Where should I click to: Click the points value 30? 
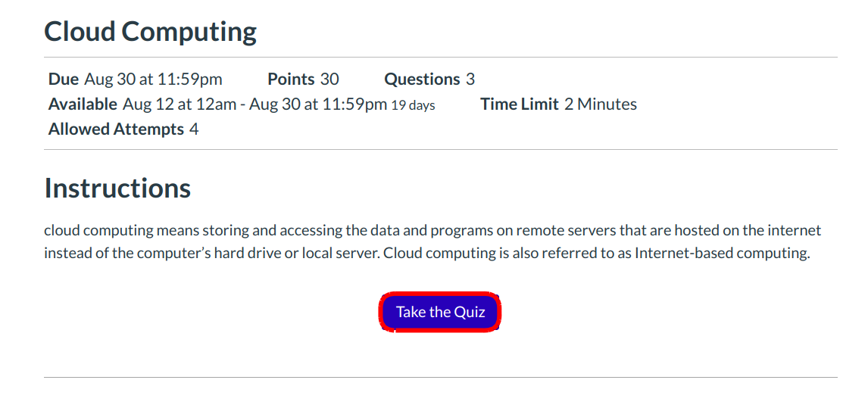point(329,79)
